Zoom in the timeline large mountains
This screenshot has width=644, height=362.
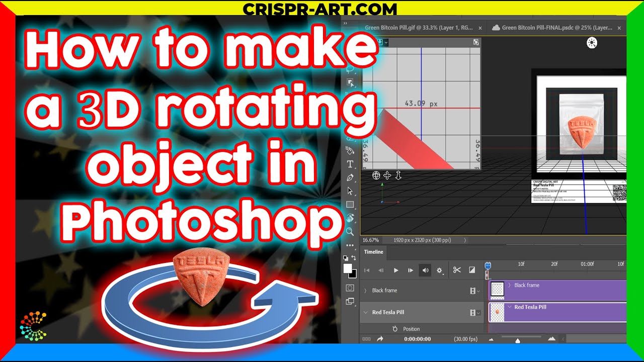tap(551, 339)
